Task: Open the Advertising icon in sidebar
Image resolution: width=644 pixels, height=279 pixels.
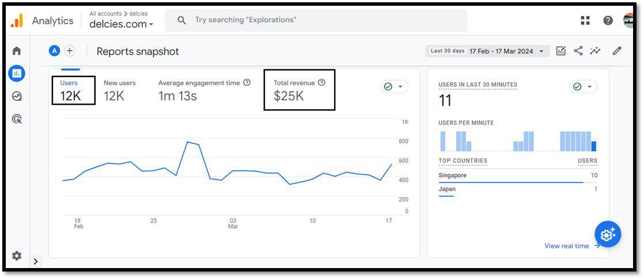Action: click(x=17, y=119)
